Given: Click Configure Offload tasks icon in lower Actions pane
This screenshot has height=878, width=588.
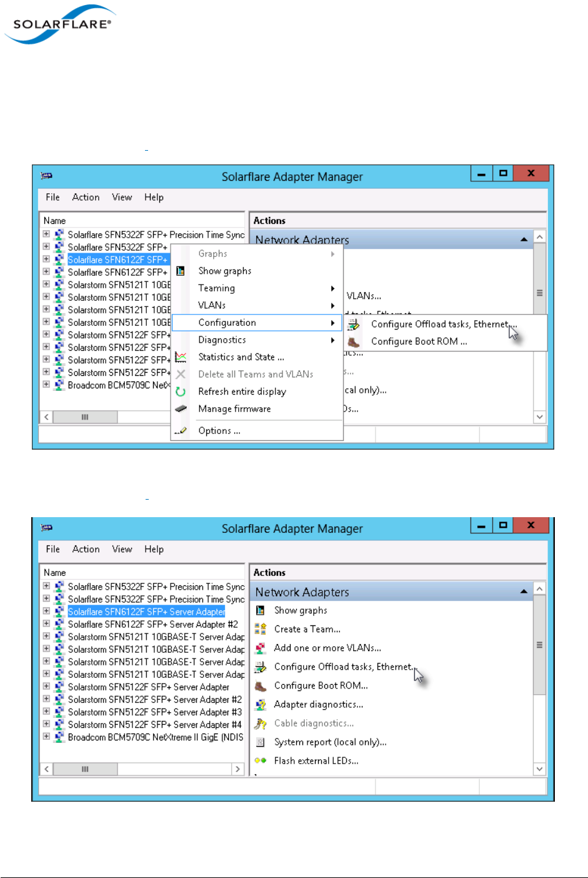Looking at the screenshot, I should point(261,667).
